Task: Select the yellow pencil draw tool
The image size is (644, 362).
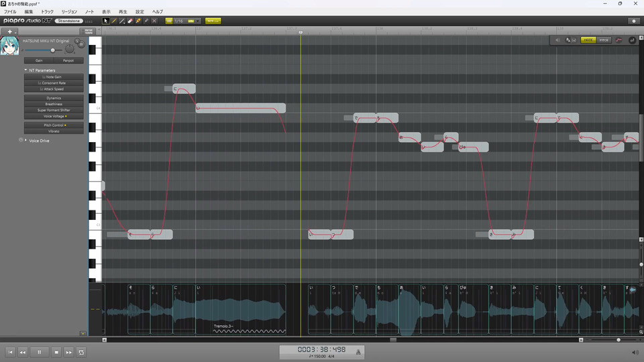Action: [x=114, y=21]
